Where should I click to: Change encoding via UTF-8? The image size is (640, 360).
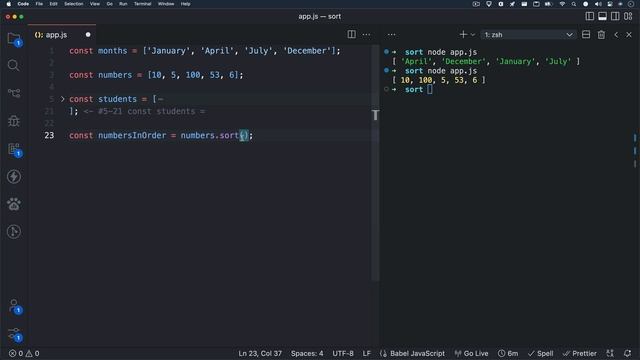pos(343,353)
